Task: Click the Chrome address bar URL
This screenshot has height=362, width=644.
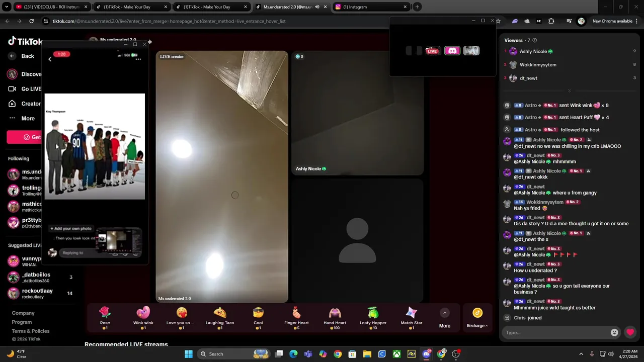Action: (169, 21)
